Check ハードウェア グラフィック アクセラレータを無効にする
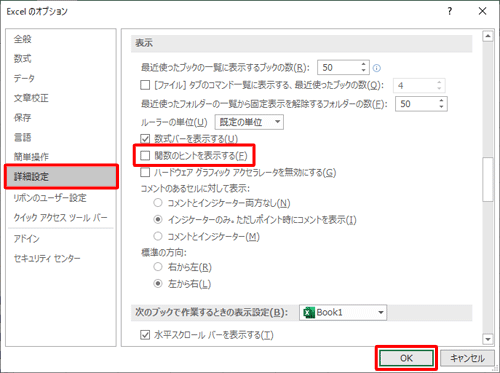The image size is (500, 373). click(145, 172)
